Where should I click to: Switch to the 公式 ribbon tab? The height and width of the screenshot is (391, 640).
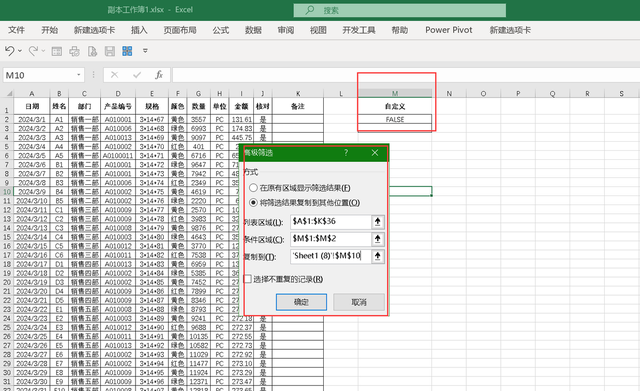(220, 30)
